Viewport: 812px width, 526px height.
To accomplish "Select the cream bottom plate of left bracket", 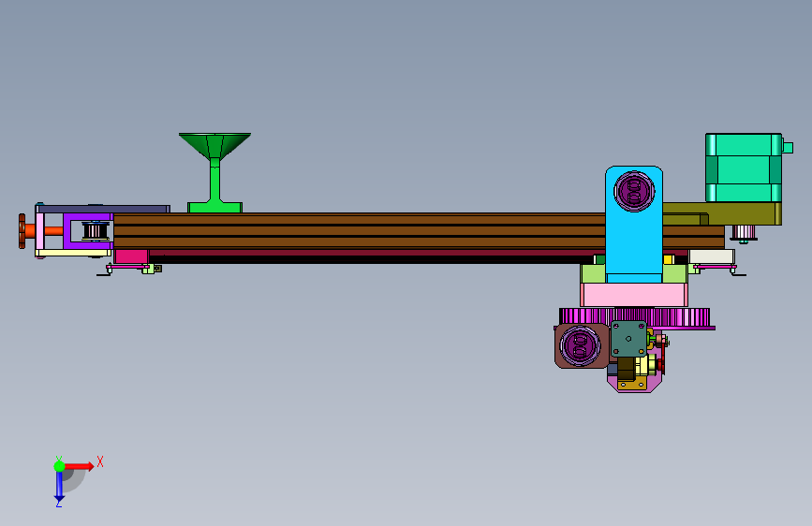I will click(74, 253).
